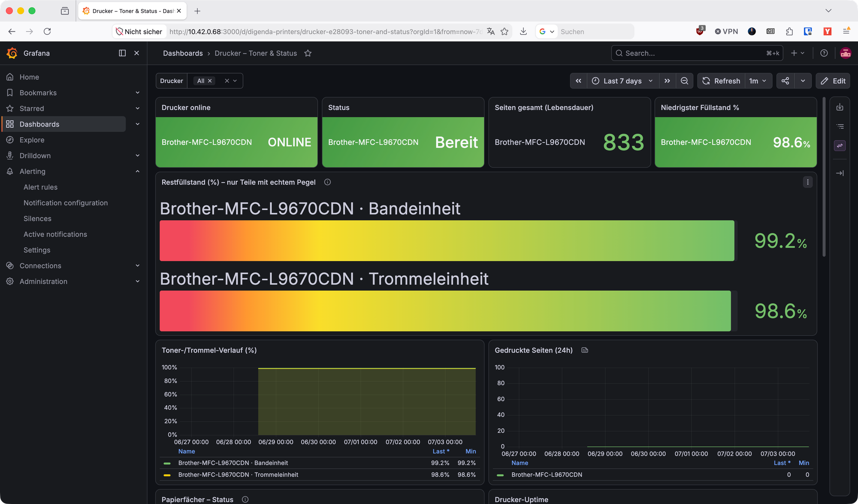Open the user avatar profile menu
This screenshot has height=504, width=858.
846,53
